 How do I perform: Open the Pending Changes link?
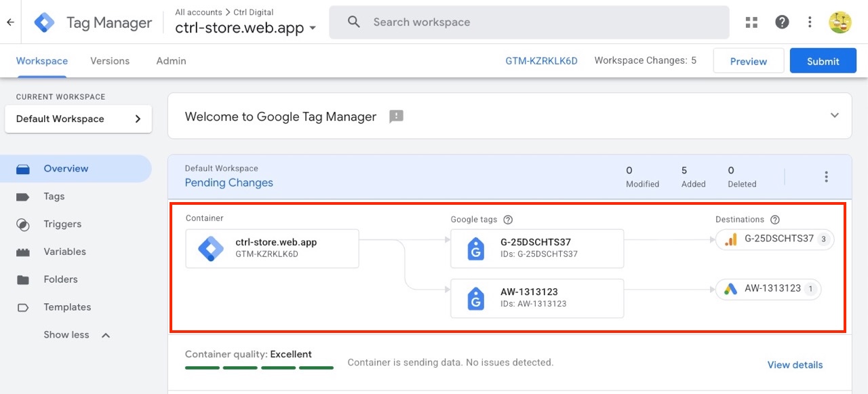click(229, 183)
